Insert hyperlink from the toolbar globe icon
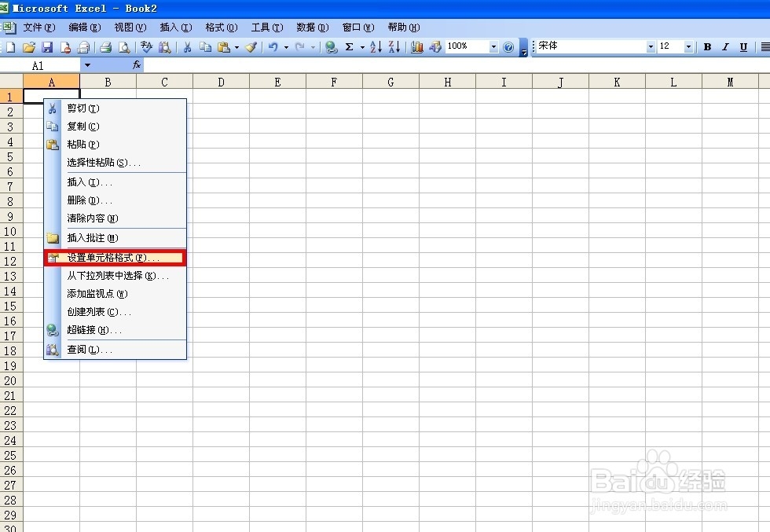Image resolution: width=770 pixels, height=532 pixels. [x=332, y=47]
